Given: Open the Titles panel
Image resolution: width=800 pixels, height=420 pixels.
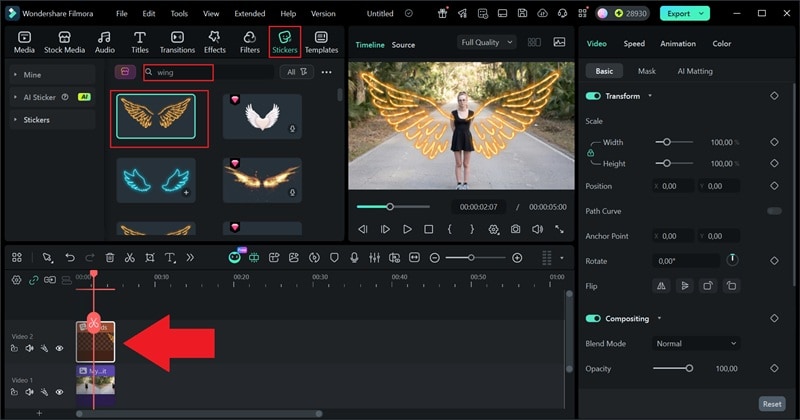Looking at the screenshot, I should point(139,42).
